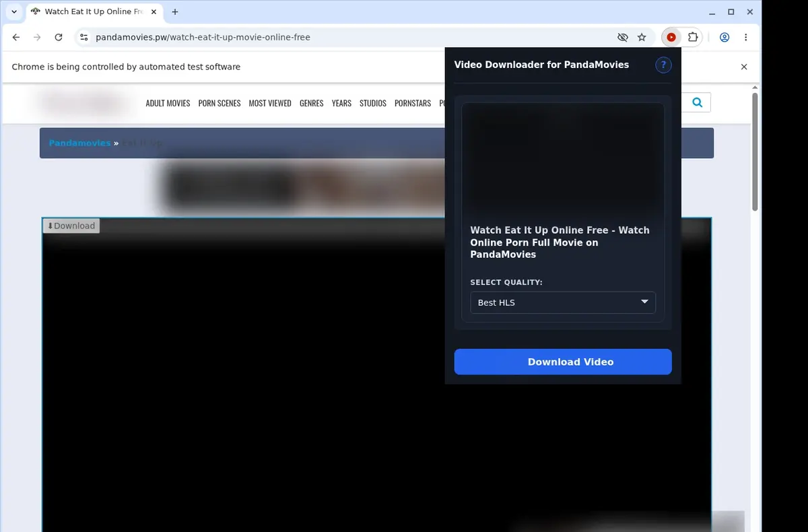Click the help question mark in downloader popup
Image resolution: width=808 pixels, height=532 pixels.
pyautogui.click(x=663, y=65)
